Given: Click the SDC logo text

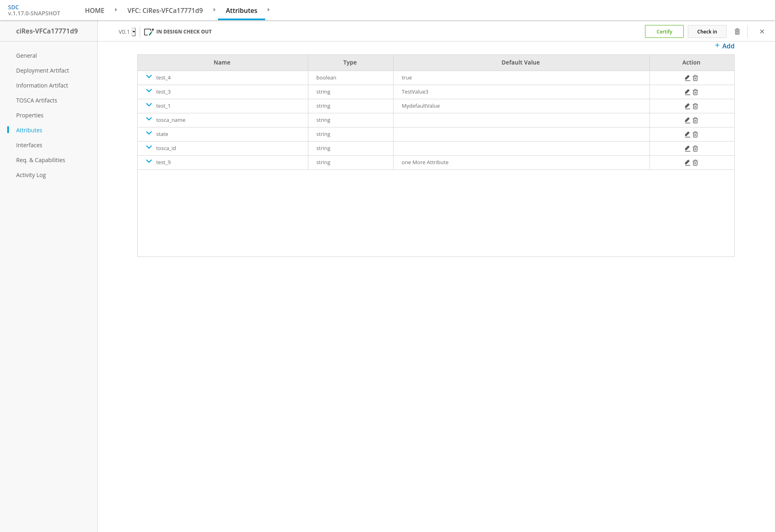Looking at the screenshot, I should pos(13,7).
